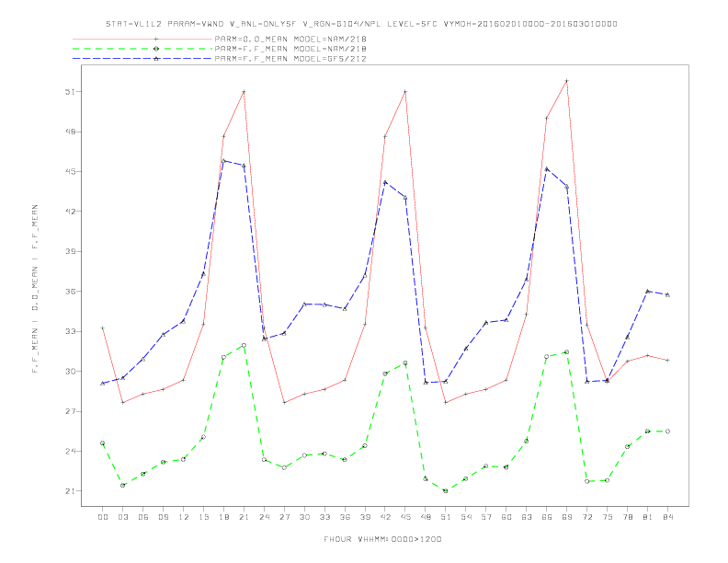Click green line circle point at hour 21

coord(244,345)
